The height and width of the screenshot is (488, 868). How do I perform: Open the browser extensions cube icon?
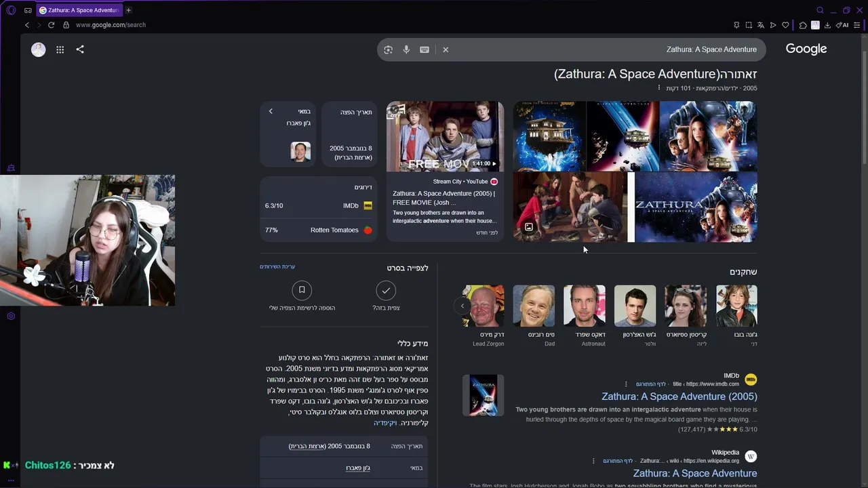coord(803,25)
